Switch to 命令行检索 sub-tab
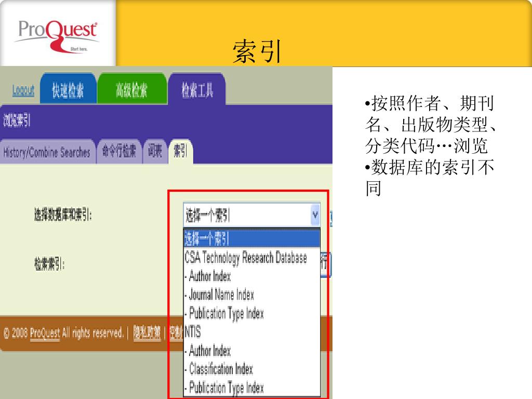The width and height of the screenshot is (532, 399). pos(119,151)
